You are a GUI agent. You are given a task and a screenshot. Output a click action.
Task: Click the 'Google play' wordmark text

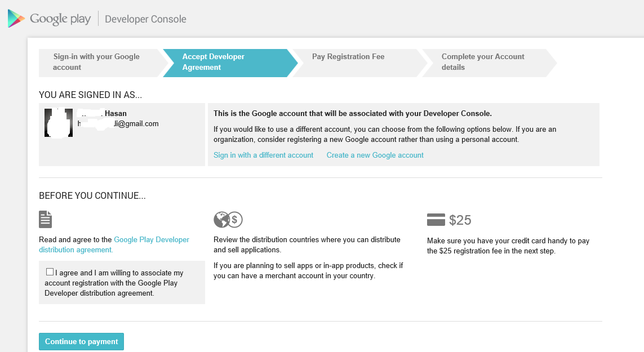point(60,19)
